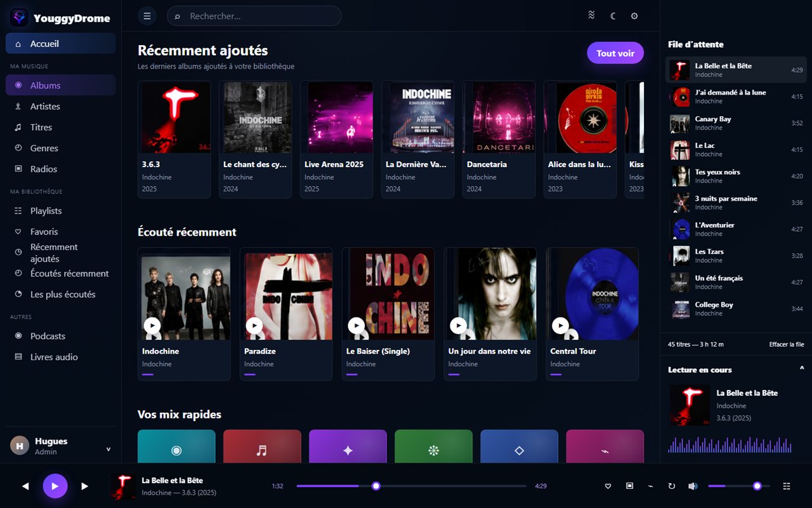Click the wave-lines icon in the top bar
Screen dimensions: 812x508
(x=591, y=16)
